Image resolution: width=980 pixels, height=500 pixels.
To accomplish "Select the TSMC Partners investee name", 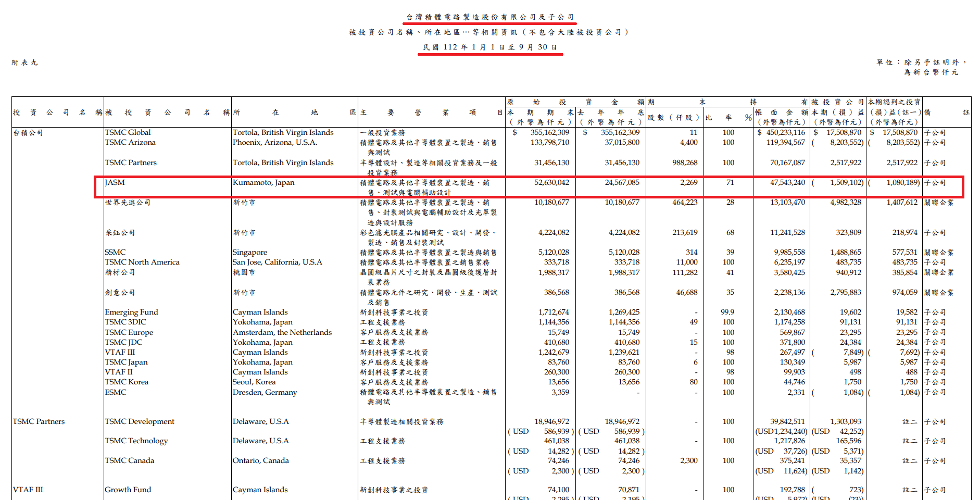I will (x=131, y=162).
